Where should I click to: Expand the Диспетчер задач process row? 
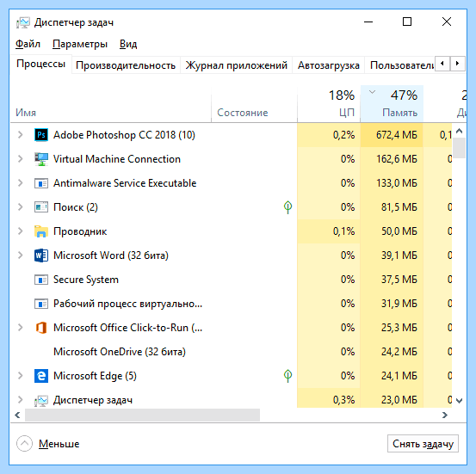[21, 400]
